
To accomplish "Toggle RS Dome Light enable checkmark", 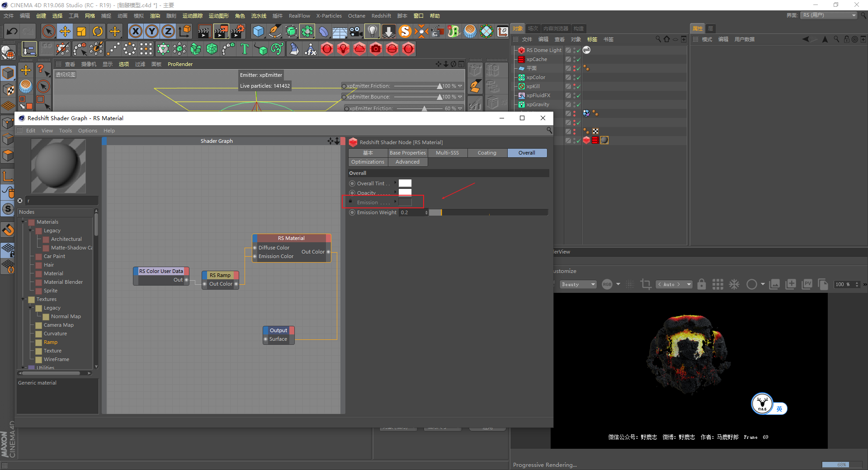I will click(x=578, y=50).
